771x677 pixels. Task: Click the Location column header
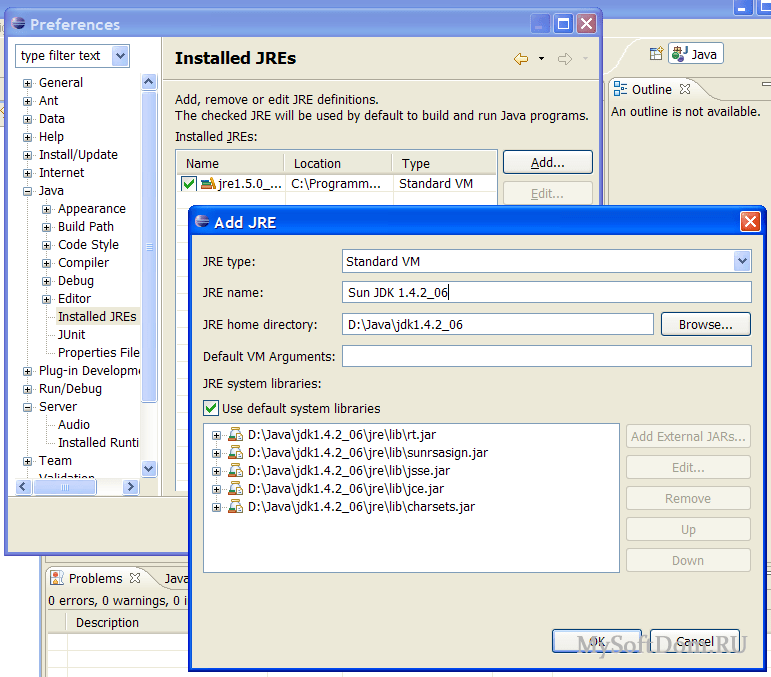click(x=338, y=163)
